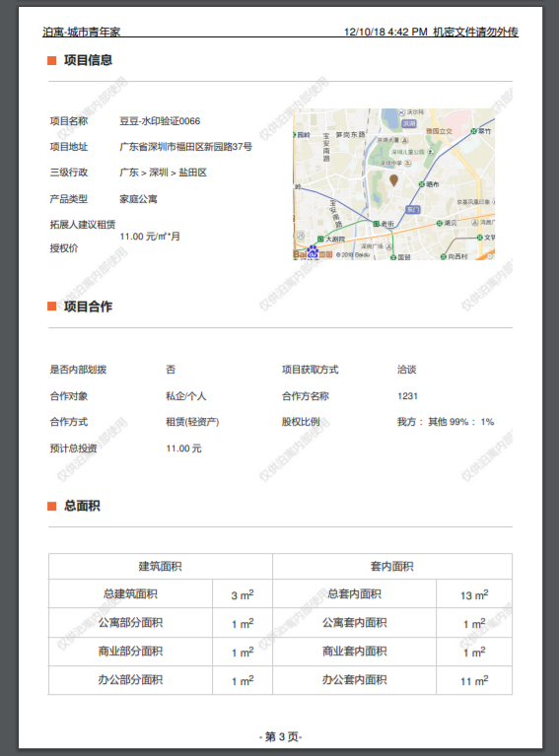Select the value 租赁(轻资产)
The height and width of the screenshot is (756, 559).
click(192, 422)
